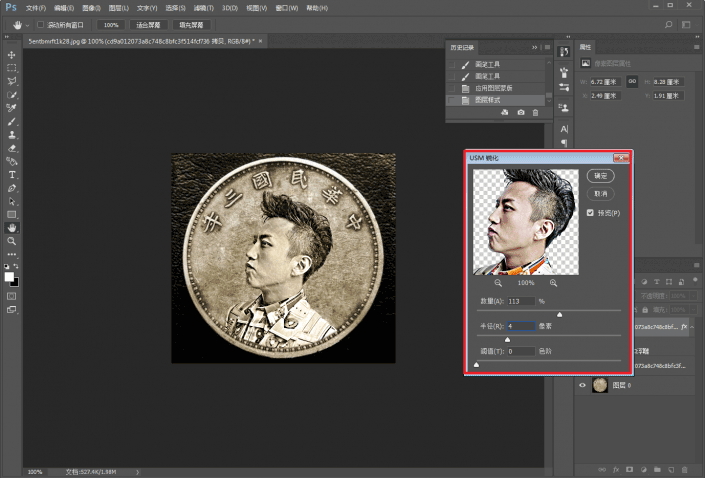Select the Polygonal Lasso tool
The width and height of the screenshot is (705, 478).
click(12, 81)
